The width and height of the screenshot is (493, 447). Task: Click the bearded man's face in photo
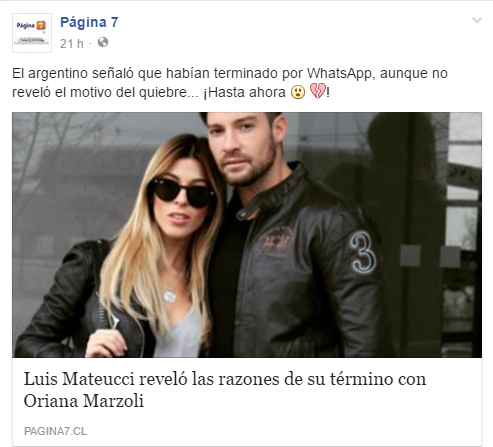click(247, 147)
